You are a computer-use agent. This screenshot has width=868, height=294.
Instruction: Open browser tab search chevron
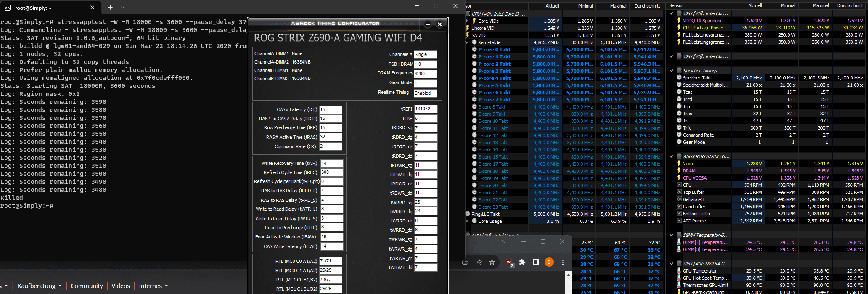click(504, 241)
